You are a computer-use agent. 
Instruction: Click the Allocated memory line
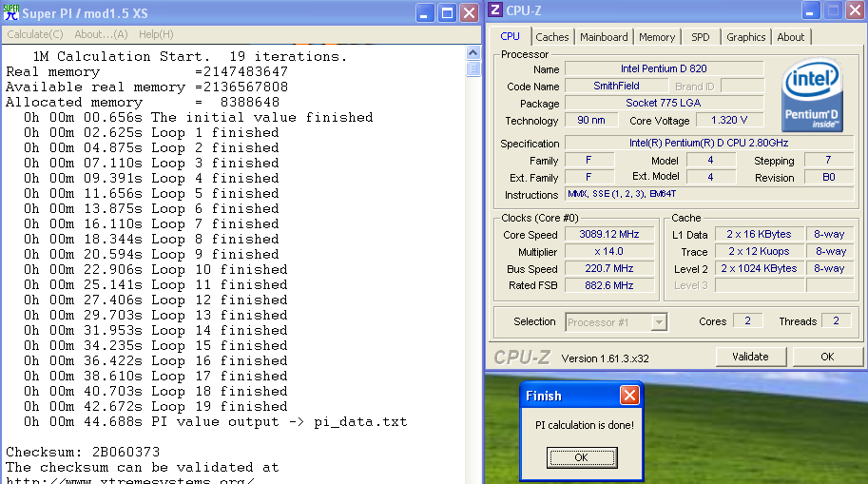click(x=143, y=103)
